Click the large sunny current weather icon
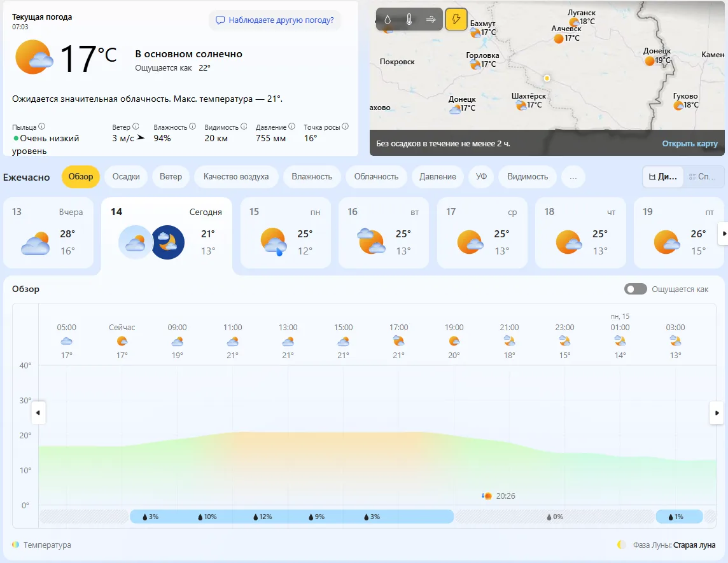The height and width of the screenshot is (563, 728). pos(34,57)
